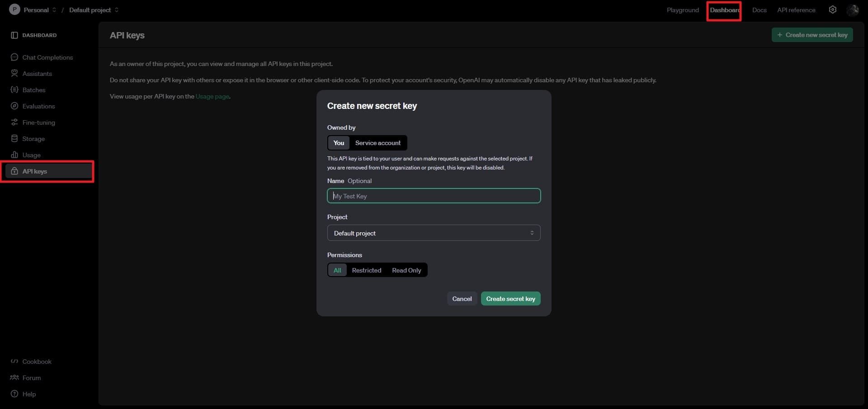Go to Fine-tuning section
Image resolution: width=868 pixels, height=409 pixels.
click(x=38, y=122)
